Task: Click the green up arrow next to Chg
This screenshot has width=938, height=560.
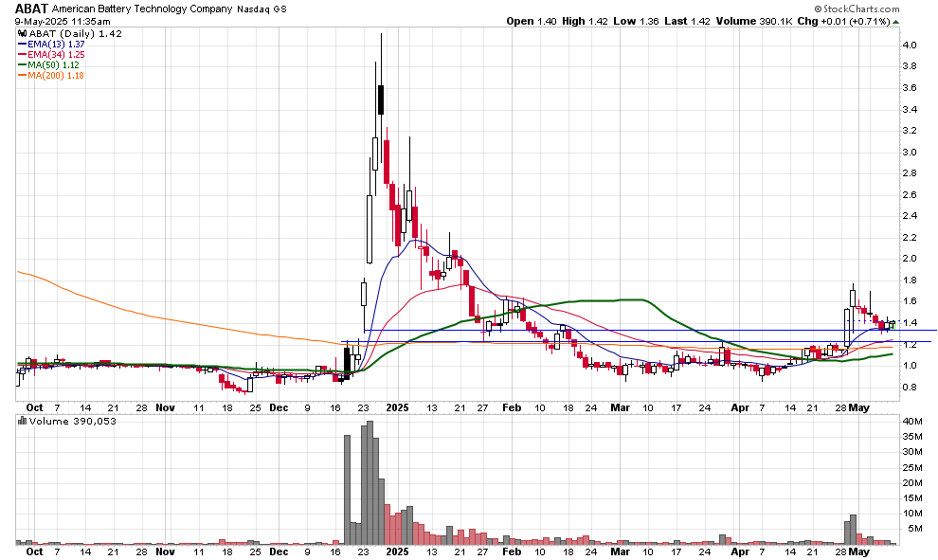Action: point(895,21)
